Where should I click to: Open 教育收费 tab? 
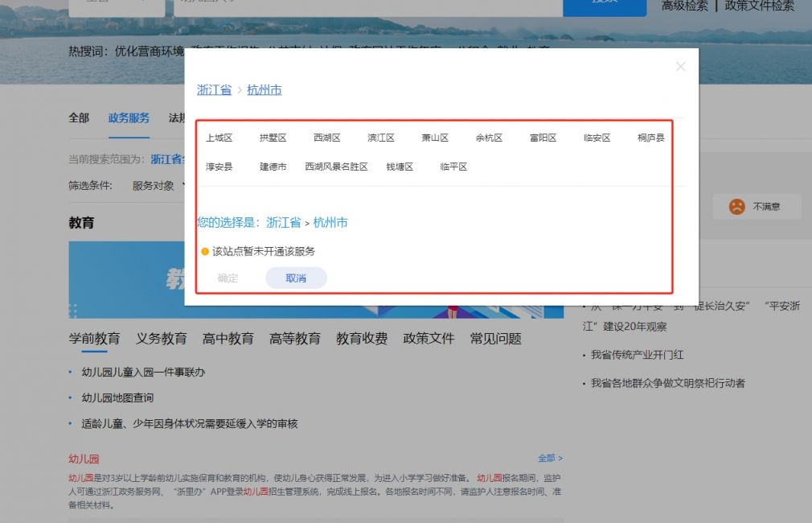coord(362,339)
